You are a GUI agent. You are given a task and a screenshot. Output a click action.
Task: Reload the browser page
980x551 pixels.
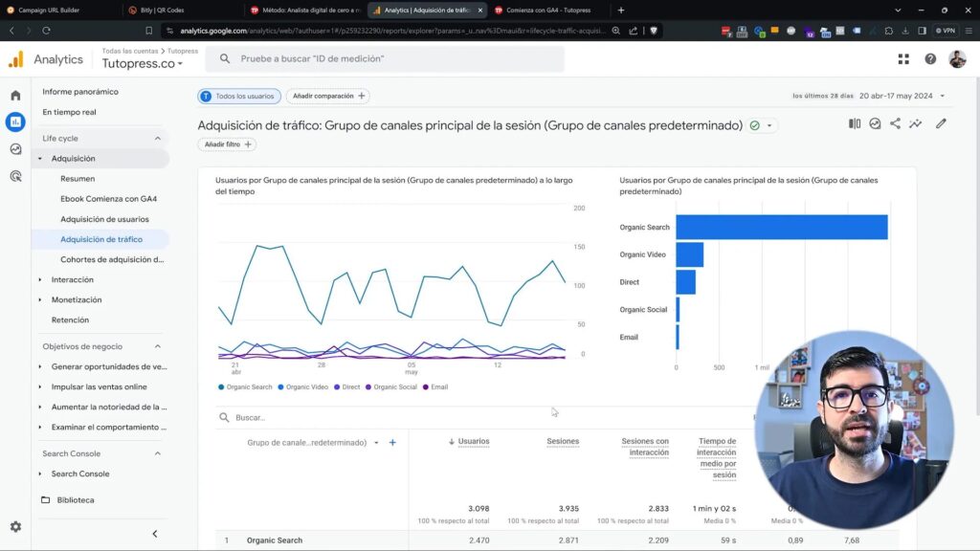(x=46, y=30)
